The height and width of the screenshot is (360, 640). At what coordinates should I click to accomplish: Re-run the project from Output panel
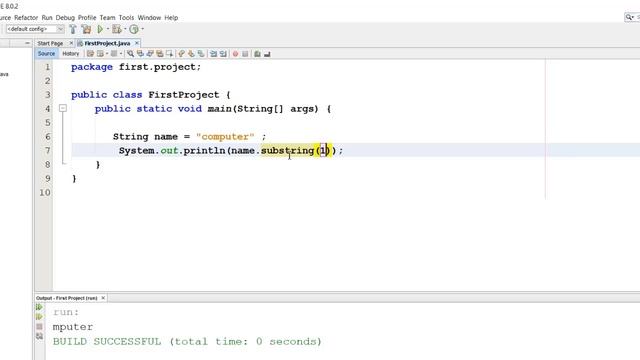tap(39, 307)
